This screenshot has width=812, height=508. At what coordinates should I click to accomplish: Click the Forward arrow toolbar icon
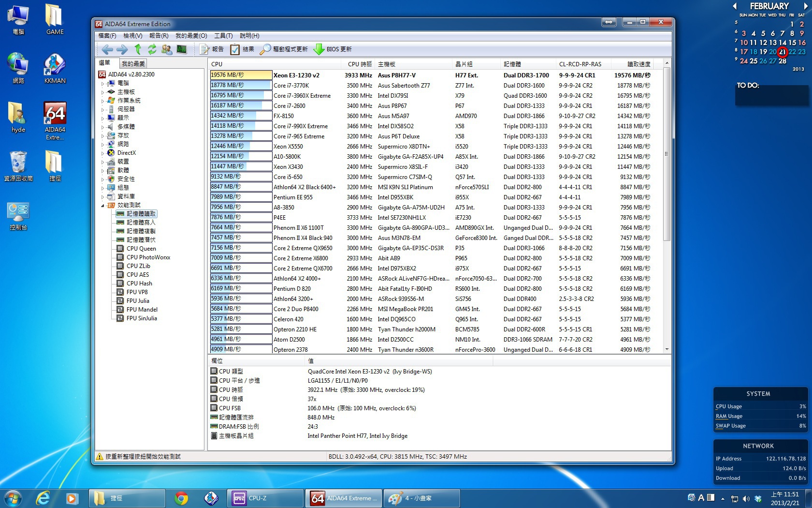(x=122, y=49)
